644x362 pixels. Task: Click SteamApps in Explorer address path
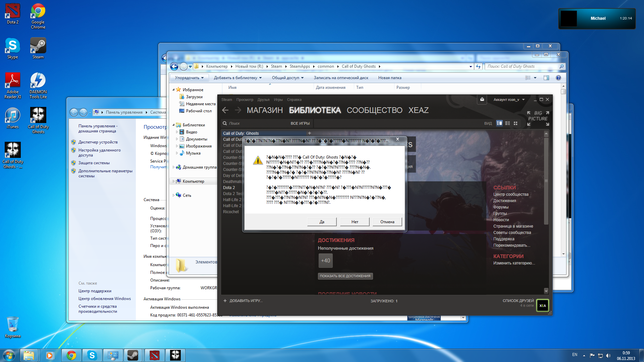pyautogui.click(x=300, y=66)
